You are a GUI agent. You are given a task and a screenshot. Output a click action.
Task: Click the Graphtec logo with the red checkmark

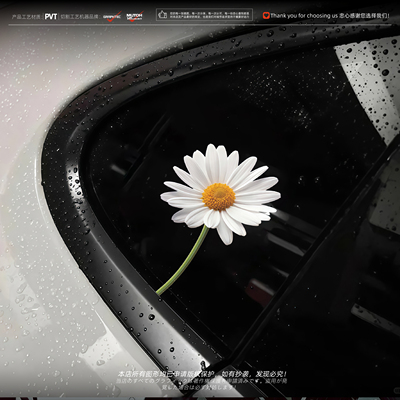[x=112, y=16]
